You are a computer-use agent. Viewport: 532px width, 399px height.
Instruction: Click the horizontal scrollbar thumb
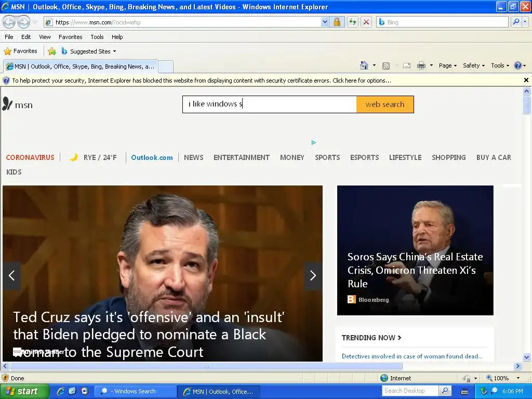[x=206, y=366]
